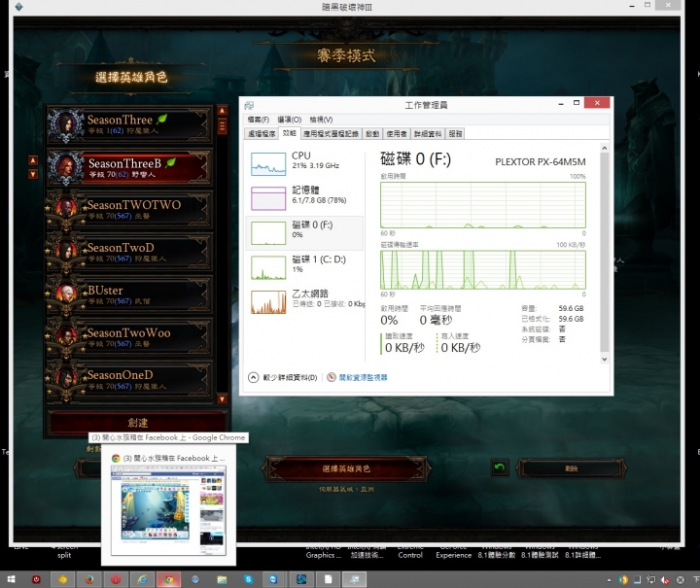Click the Task Manager title bar icon
The image size is (700, 588).
[x=249, y=105]
